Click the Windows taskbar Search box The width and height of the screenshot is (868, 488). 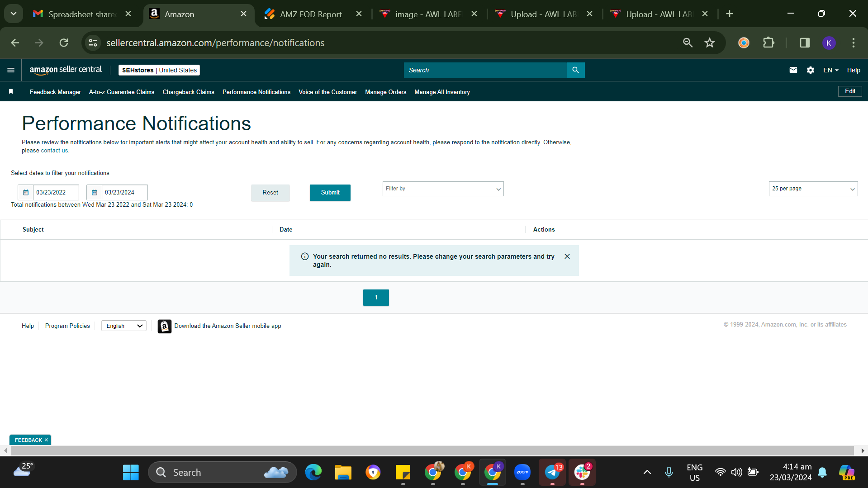222,472
